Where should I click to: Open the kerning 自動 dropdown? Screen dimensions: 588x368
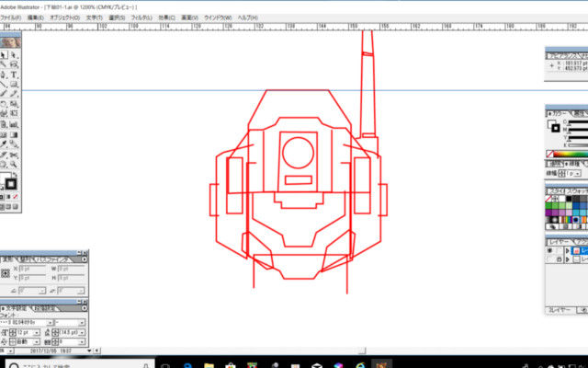37,341
